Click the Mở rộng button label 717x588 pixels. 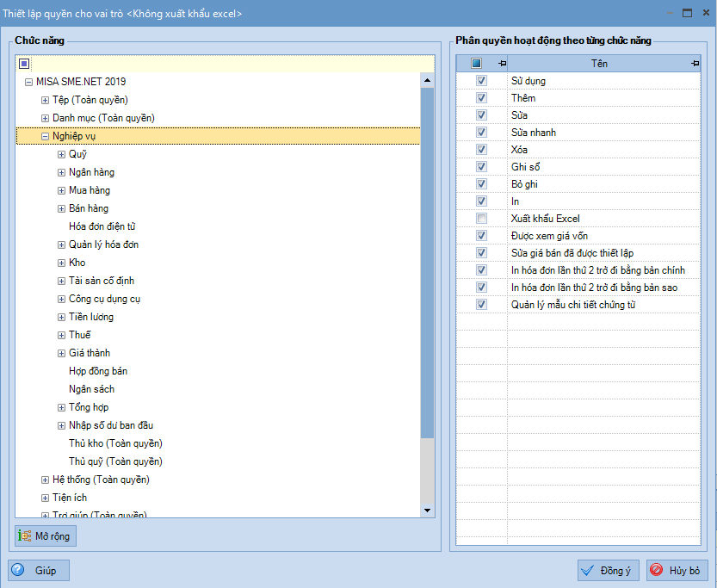pyautogui.click(x=53, y=535)
